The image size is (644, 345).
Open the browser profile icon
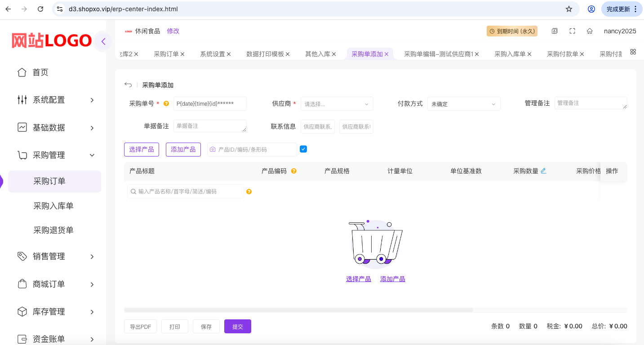[591, 9]
